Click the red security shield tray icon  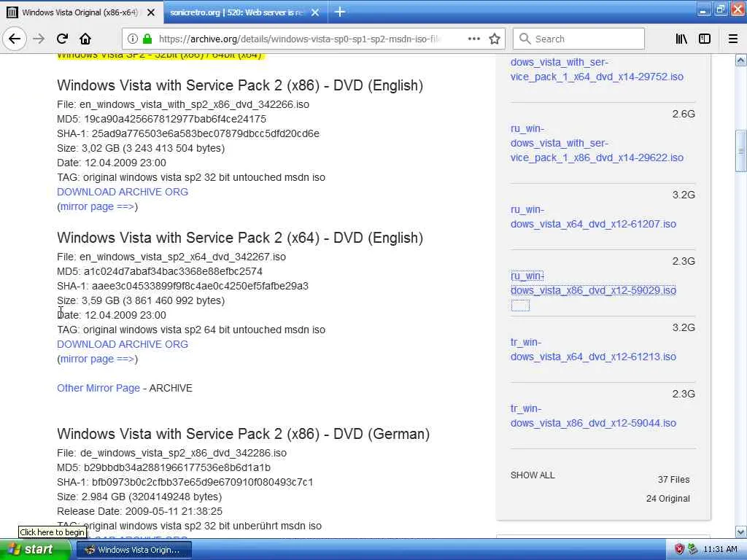point(679,550)
